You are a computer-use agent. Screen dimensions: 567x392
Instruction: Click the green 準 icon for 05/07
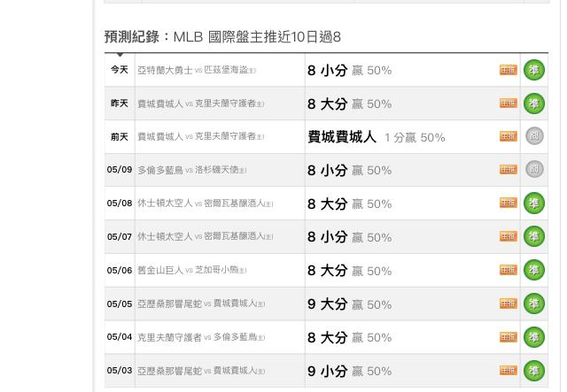tap(534, 236)
